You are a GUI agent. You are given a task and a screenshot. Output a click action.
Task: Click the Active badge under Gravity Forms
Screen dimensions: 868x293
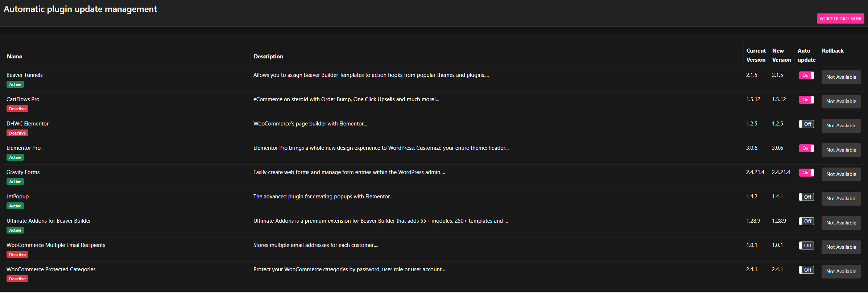[15, 182]
